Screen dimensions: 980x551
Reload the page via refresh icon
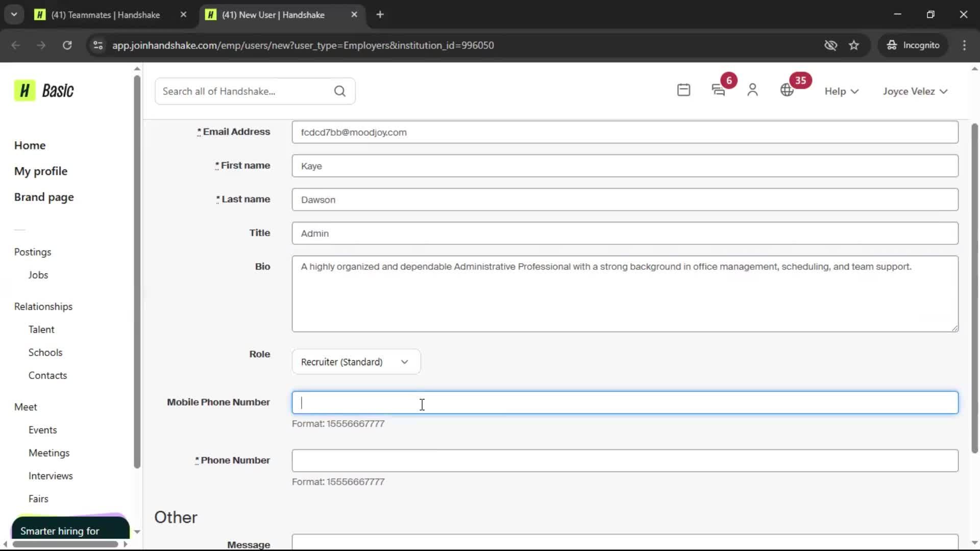(67, 45)
